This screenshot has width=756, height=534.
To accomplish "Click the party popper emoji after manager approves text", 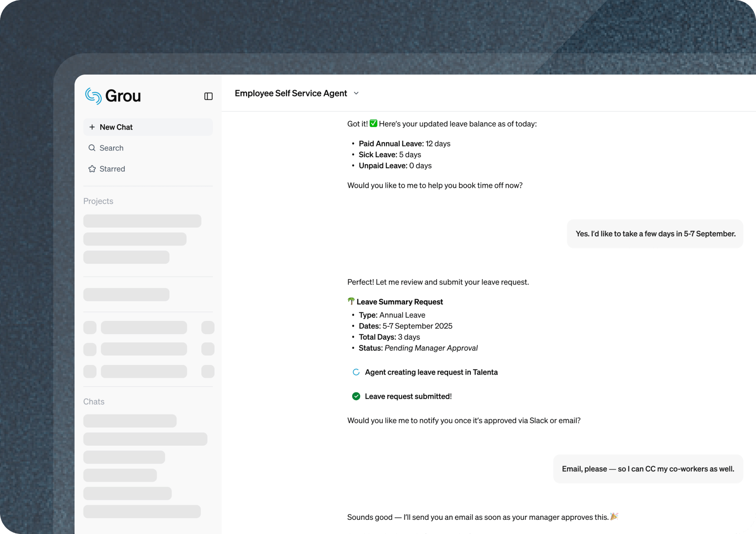I will 614,516.
